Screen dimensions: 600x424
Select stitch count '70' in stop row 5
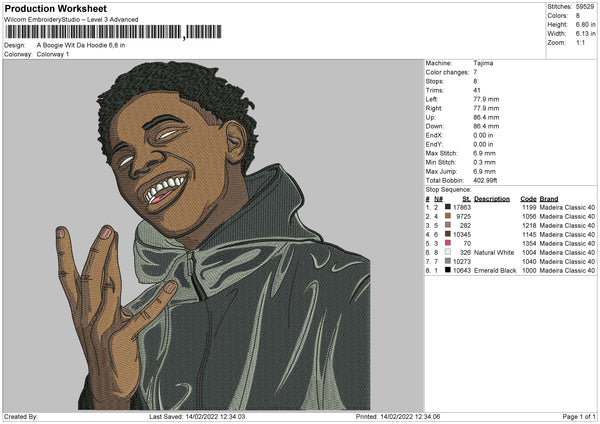[x=467, y=243]
